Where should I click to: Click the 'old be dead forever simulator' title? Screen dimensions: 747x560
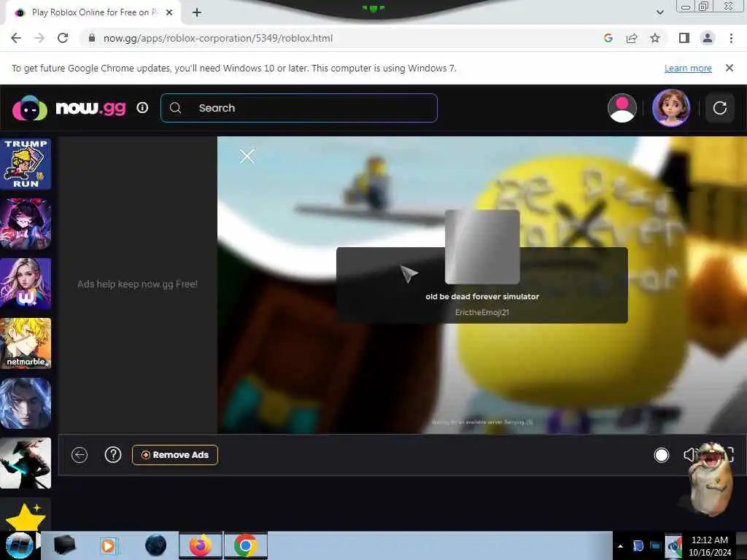tap(482, 296)
